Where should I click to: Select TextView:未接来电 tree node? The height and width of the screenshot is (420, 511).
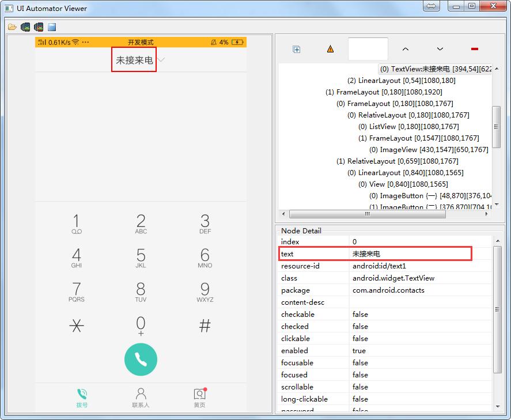click(436, 69)
